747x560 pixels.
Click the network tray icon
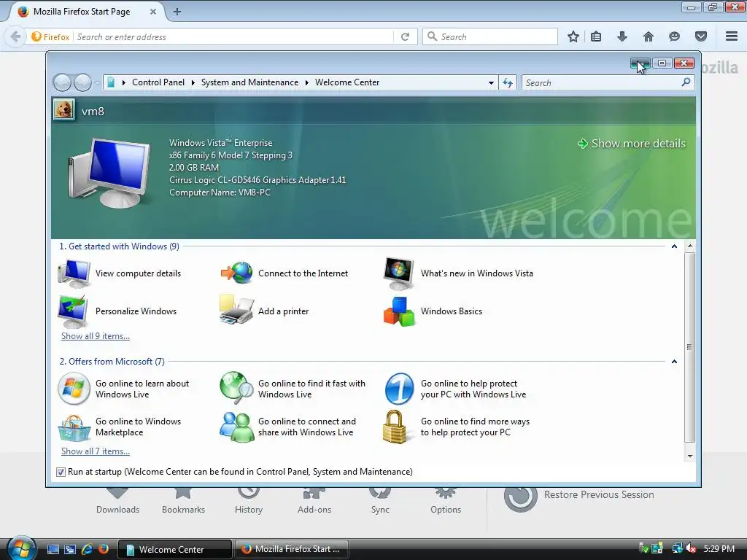(677, 548)
